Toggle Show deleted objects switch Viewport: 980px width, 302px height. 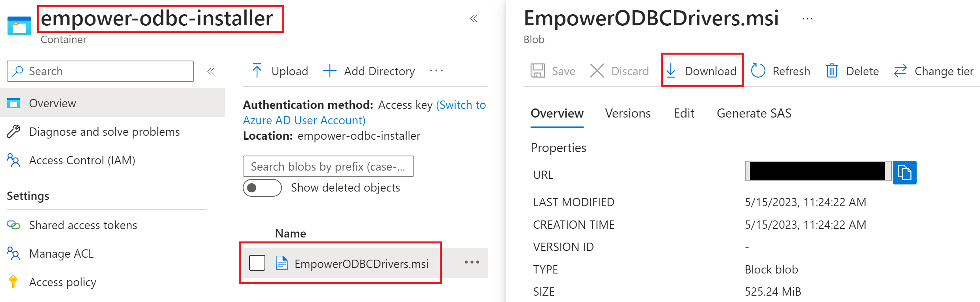(x=262, y=188)
